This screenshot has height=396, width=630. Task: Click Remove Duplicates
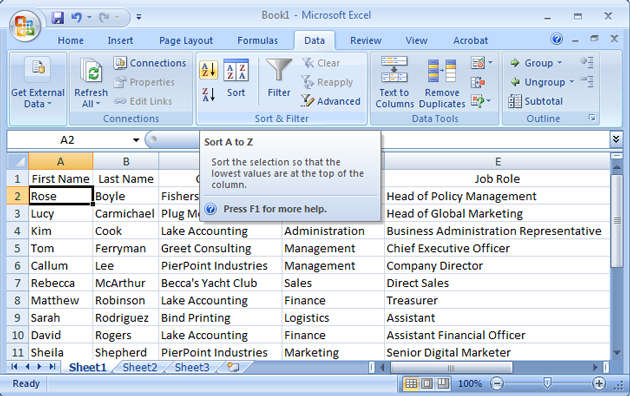coord(442,83)
